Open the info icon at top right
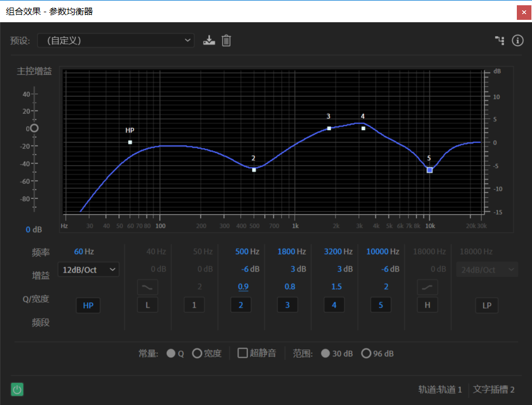 click(x=517, y=40)
